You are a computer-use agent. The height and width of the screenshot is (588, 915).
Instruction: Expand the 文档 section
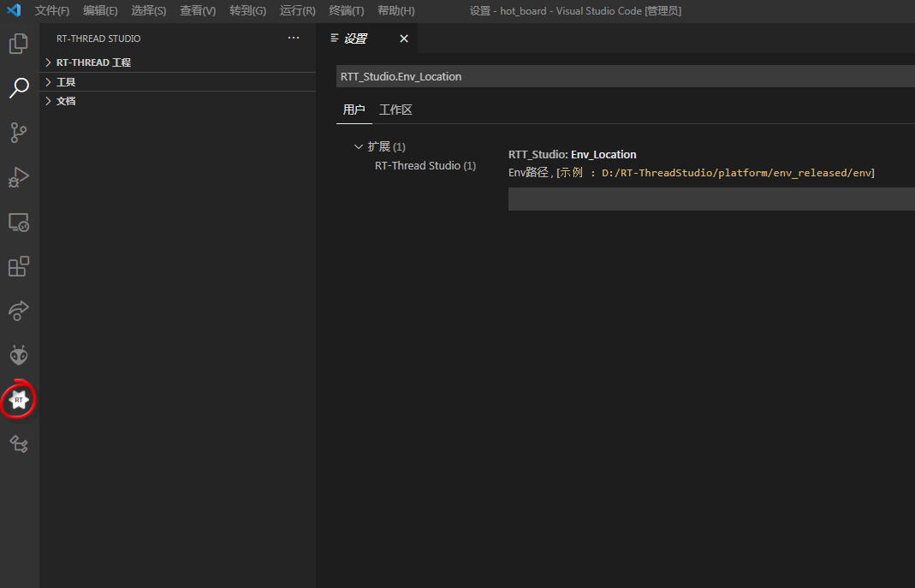coord(177,101)
